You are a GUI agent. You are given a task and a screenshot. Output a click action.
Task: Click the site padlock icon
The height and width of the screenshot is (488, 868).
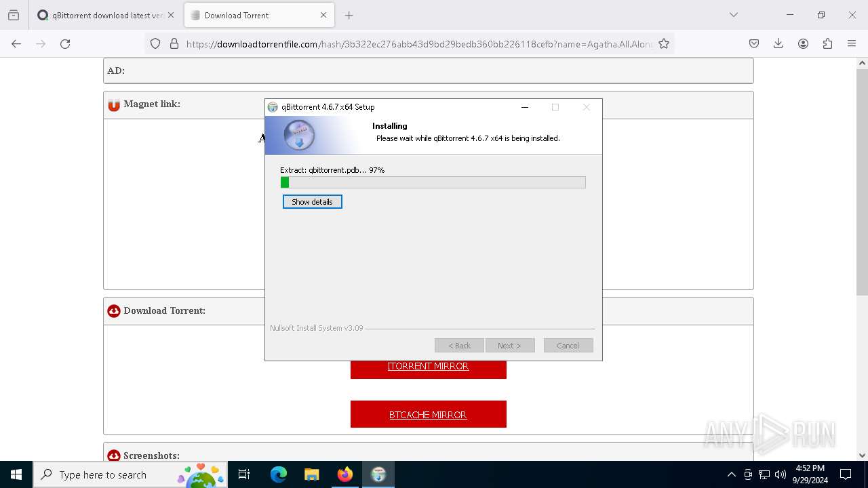pos(174,43)
